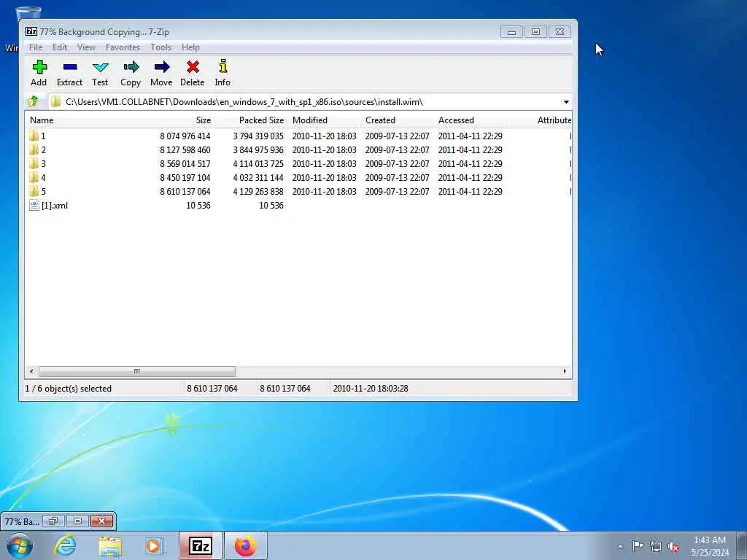The image size is (747, 560).
Task: Click the Add toolbar icon
Action: pos(39,66)
